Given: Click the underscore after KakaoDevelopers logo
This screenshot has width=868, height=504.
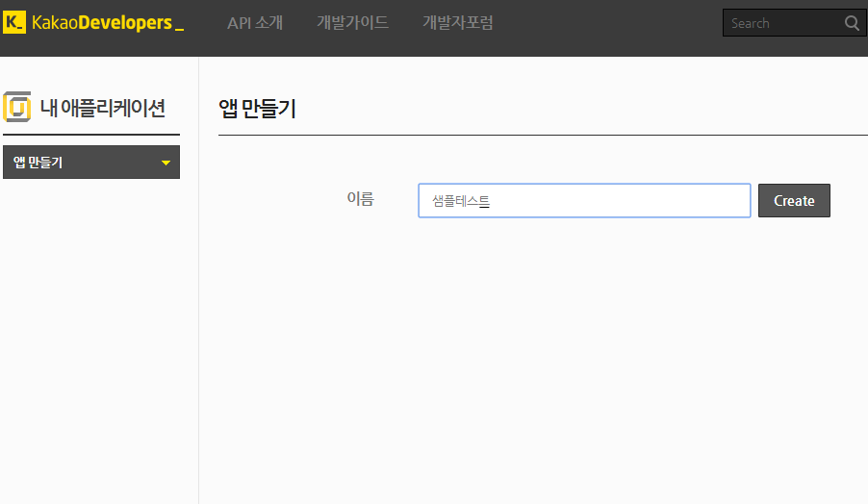Looking at the screenshot, I should [x=179, y=27].
